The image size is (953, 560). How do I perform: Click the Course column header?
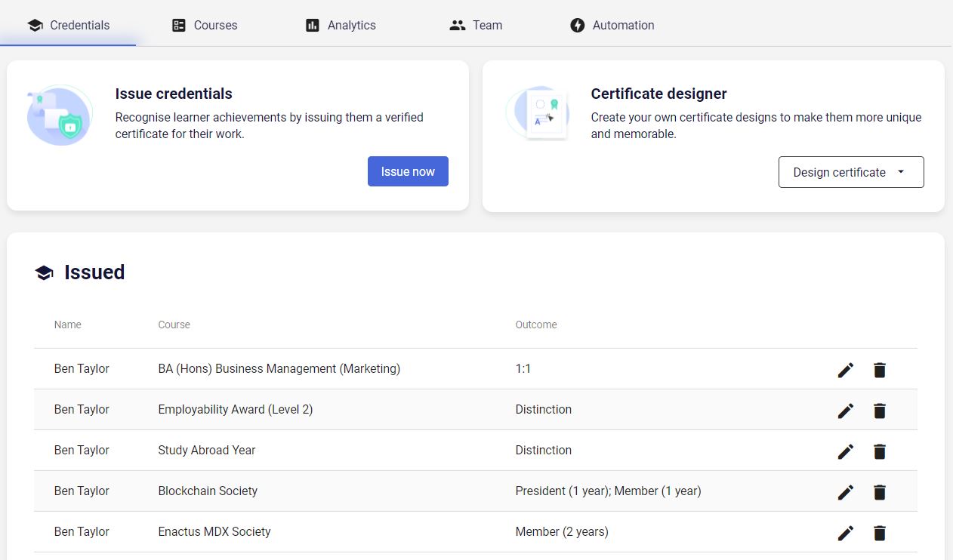174,325
